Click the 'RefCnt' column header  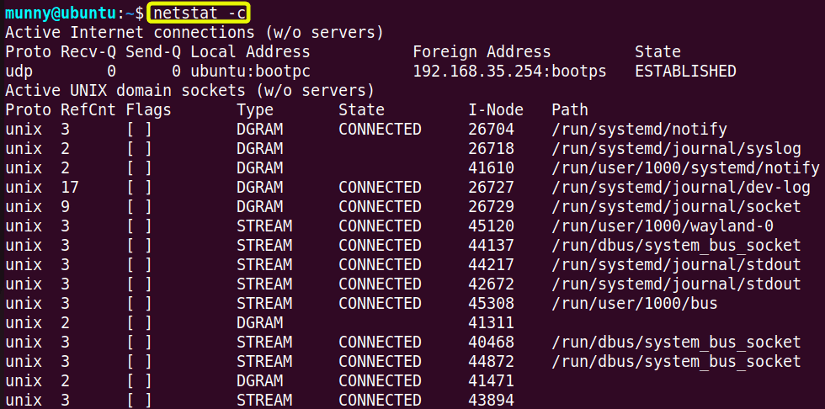tap(88, 110)
